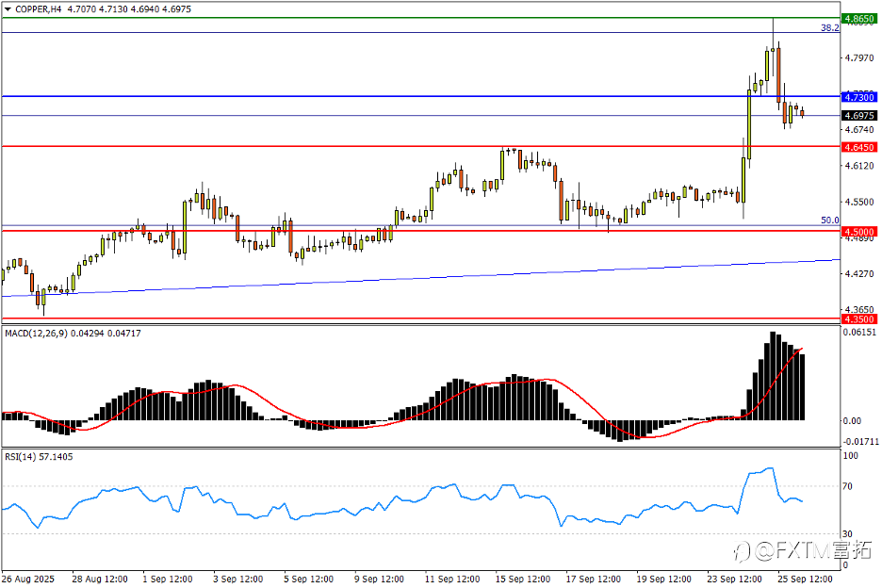Click the RSI(14) indicator title
Image resolution: width=882 pixels, height=588 pixels.
20,456
